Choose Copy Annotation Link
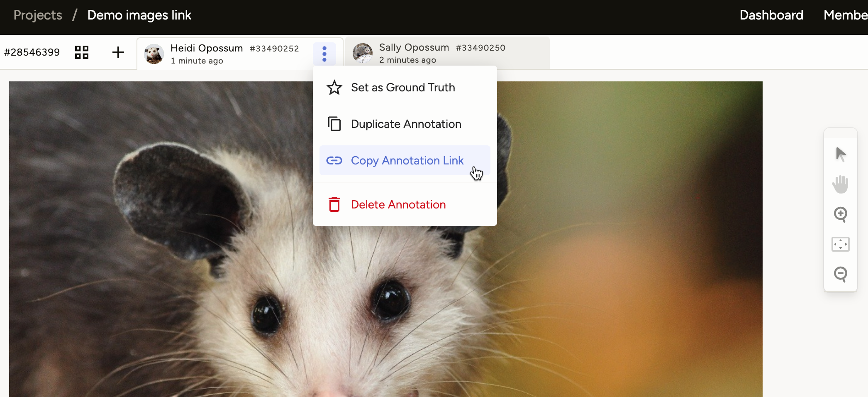The height and width of the screenshot is (397, 868). click(407, 160)
